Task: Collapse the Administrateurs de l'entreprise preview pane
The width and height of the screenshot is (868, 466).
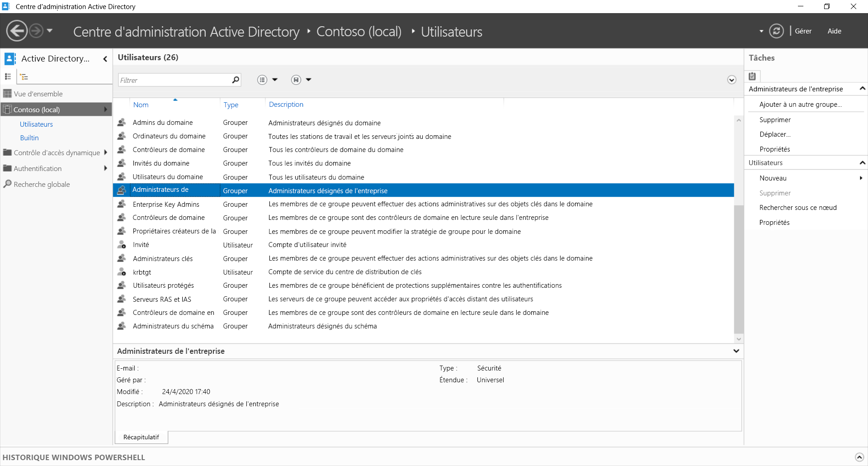Action: pos(736,351)
